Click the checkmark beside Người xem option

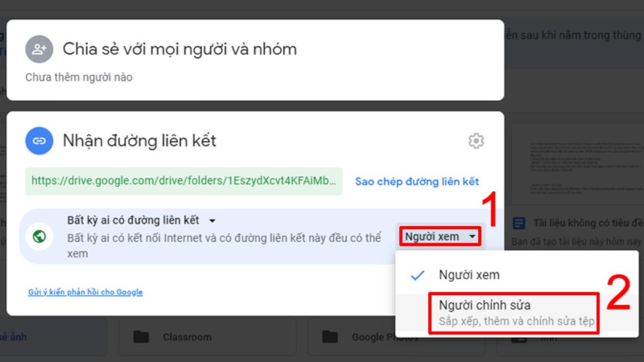[417, 275]
